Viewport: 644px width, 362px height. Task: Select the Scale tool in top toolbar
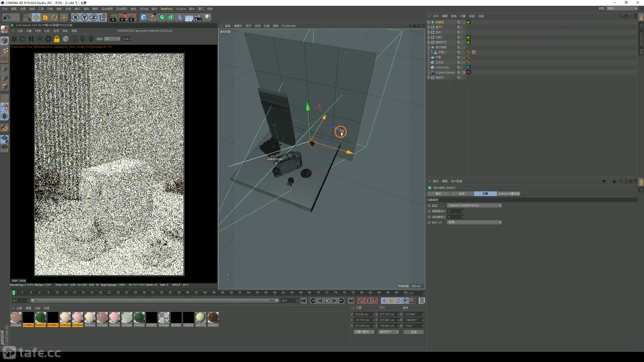[45, 17]
